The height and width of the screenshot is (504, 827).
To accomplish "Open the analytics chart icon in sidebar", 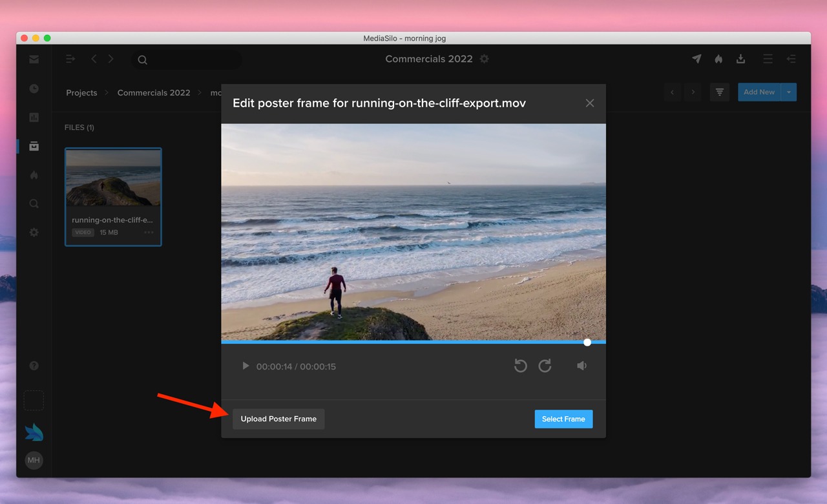I will (x=34, y=118).
